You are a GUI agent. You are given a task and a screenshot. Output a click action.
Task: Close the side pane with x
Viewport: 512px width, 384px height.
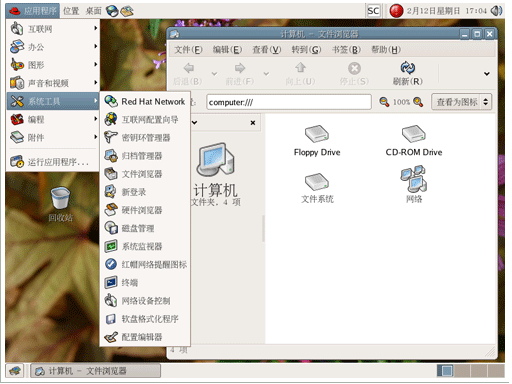tap(253, 123)
